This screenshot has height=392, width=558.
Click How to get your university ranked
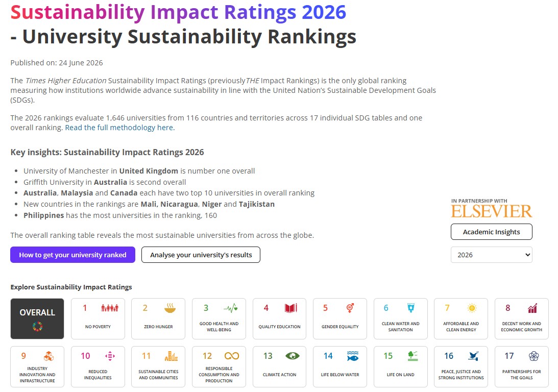pyautogui.click(x=72, y=255)
